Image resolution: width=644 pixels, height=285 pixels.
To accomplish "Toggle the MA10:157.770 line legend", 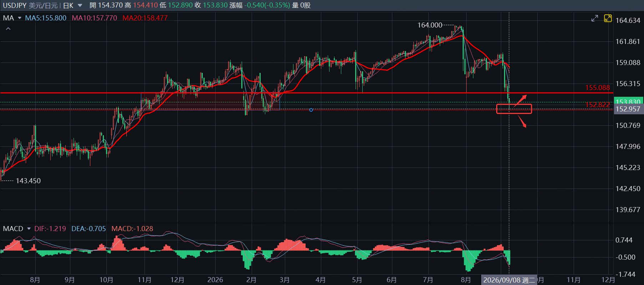I will pos(94,18).
